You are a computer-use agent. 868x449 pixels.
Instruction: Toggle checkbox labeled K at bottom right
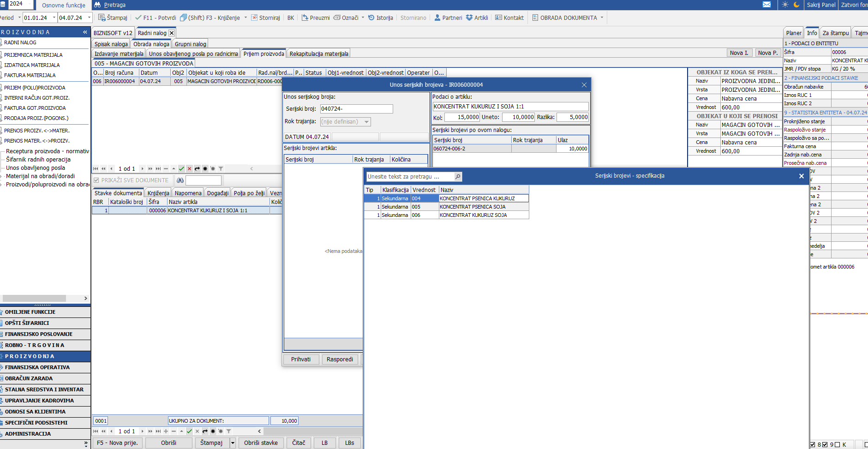(x=837, y=445)
